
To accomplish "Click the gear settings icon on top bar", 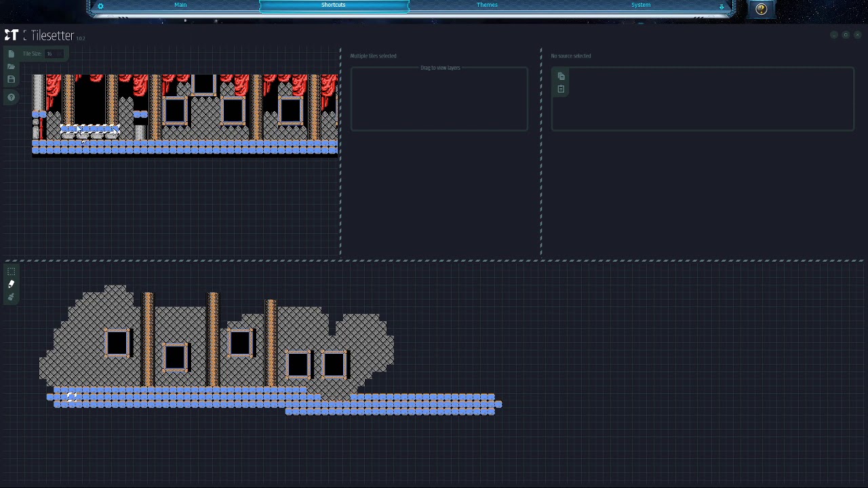I will 100,6.
